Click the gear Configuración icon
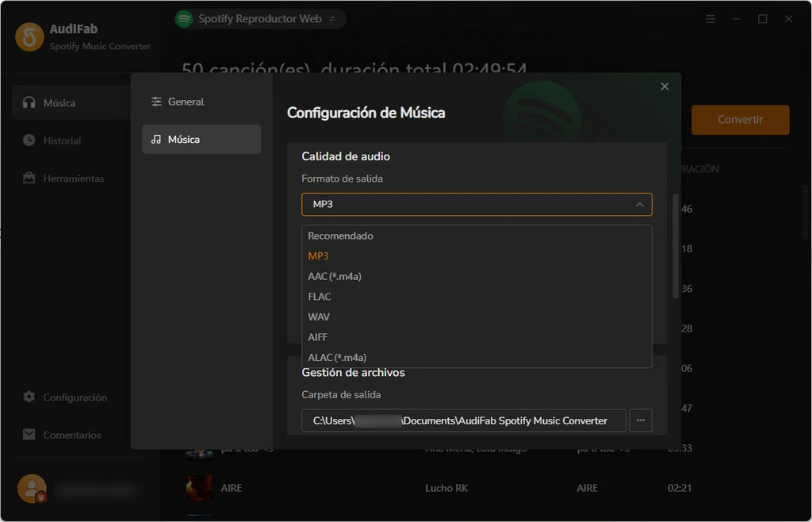 [x=29, y=397]
